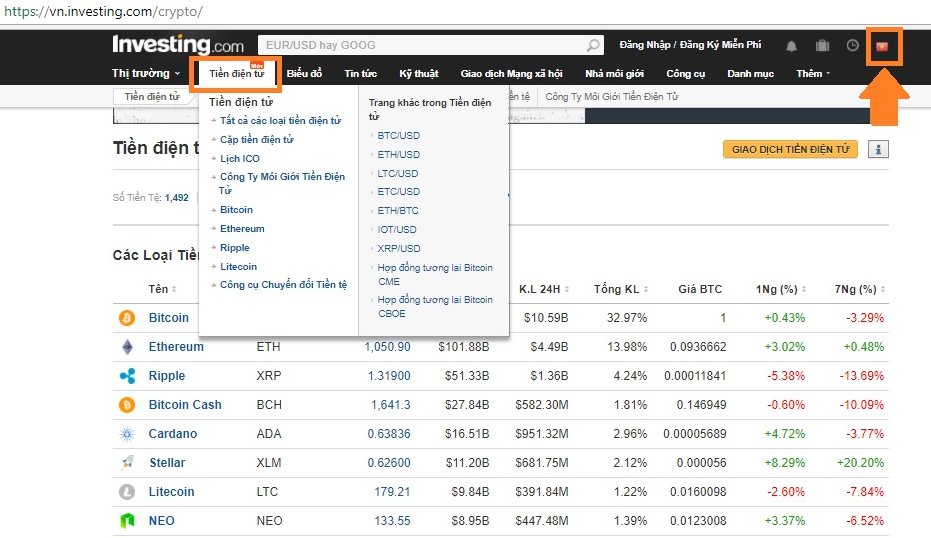Click the browser URL vn.investing.com/crypto
931x538 pixels.
coord(103,12)
